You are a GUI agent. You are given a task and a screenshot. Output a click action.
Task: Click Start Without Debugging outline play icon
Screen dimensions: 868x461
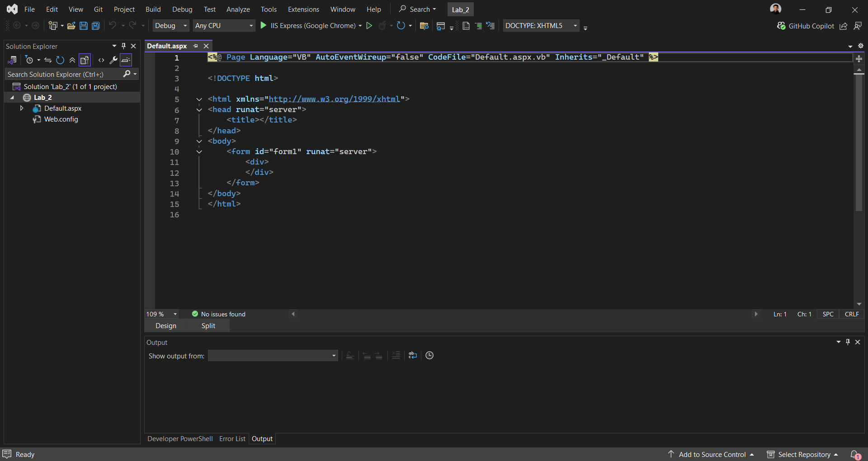pyautogui.click(x=369, y=26)
